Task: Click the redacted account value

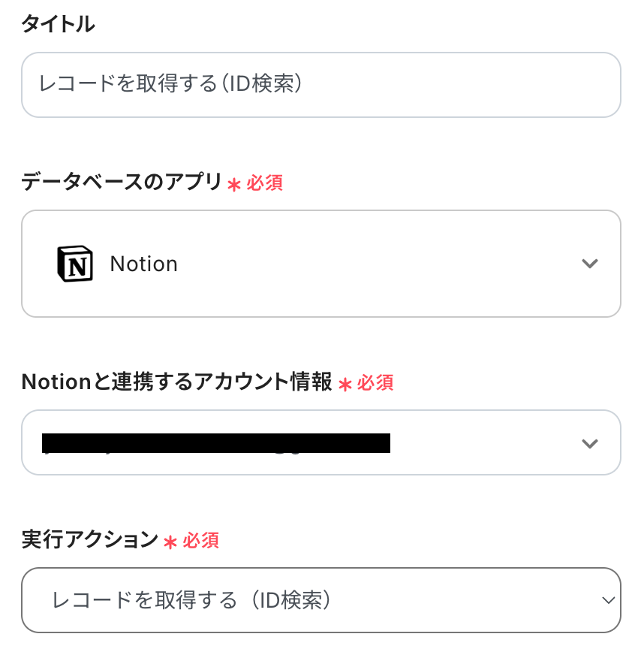Action: tap(216, 443)
